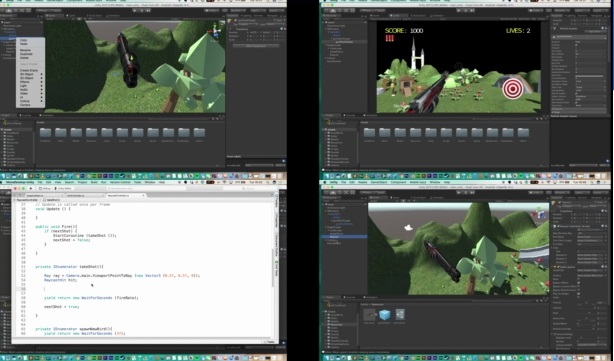Image resolution: width=614 pixels, height=361 pixels.
Task: Click the run button in the MonoDevelop toolbar
Action: coord(31,188)
